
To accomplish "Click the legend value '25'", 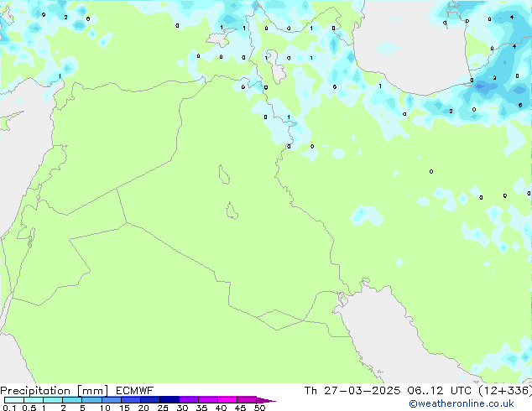I will pyautogui.click(x=163, y=408).
